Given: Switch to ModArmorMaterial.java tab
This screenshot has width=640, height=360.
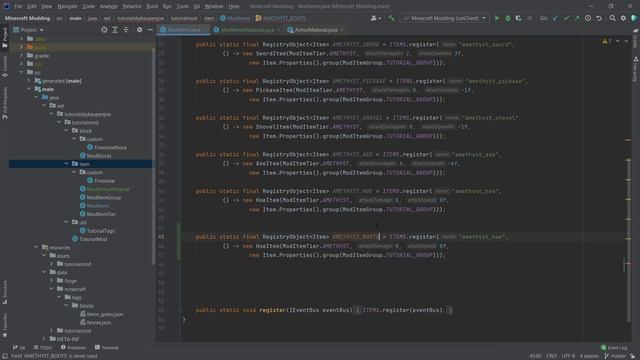Looking at the screenshot, I should point(247,30).
